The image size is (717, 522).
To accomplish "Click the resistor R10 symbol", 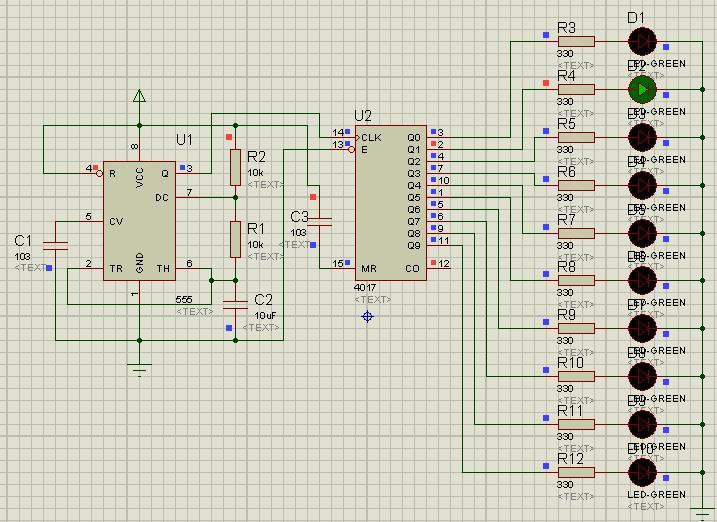I will pyautogui.click(x=576, y=377).
